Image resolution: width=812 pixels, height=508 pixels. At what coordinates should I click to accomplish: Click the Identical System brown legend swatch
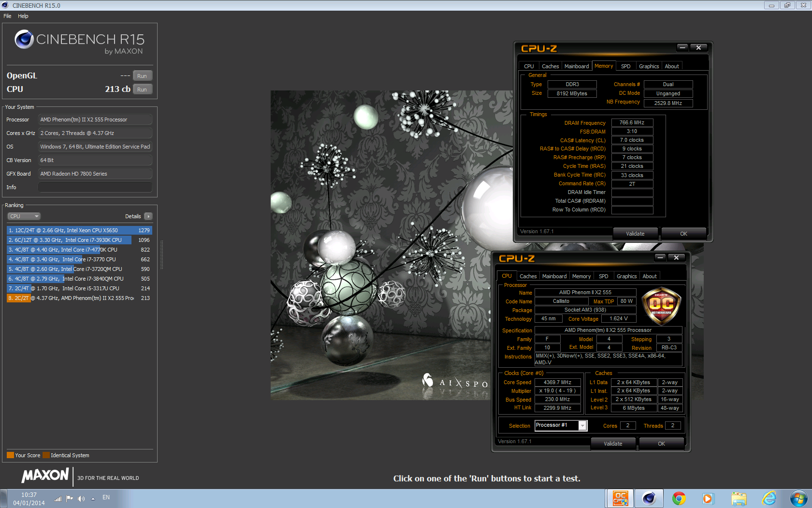46,455
